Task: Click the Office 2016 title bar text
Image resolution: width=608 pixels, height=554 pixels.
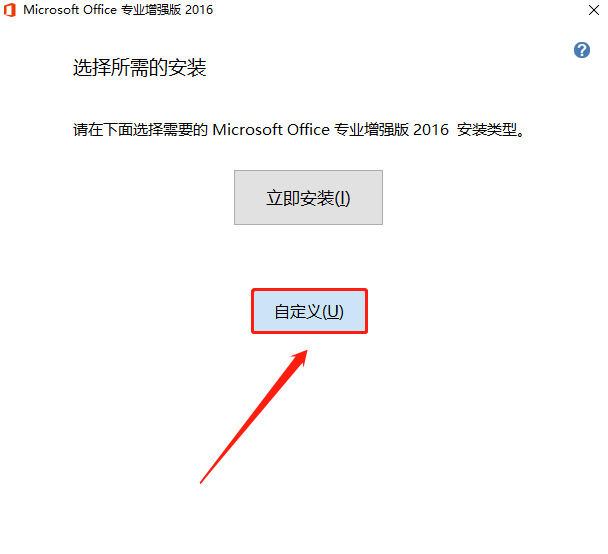Action: (118, 10)
